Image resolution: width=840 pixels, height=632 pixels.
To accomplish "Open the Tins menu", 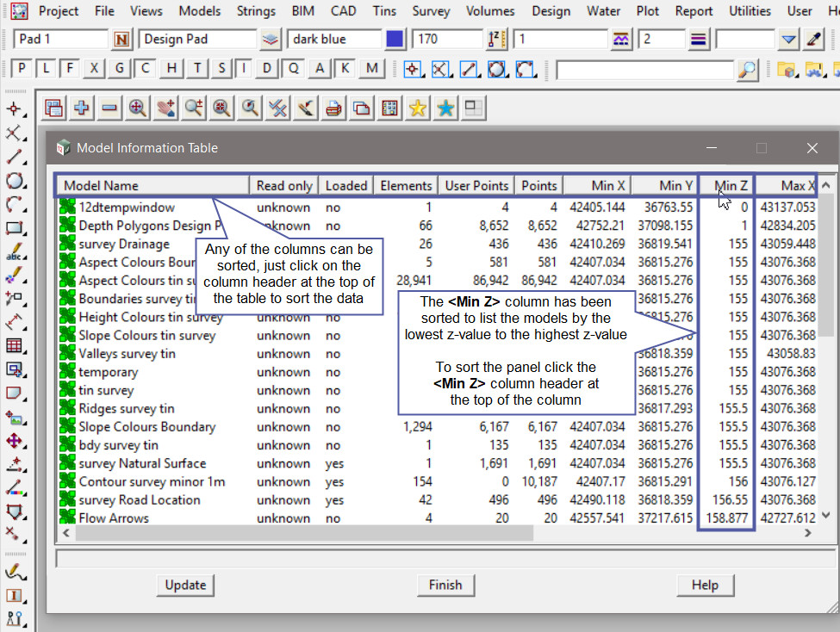I will click(384, 11).
